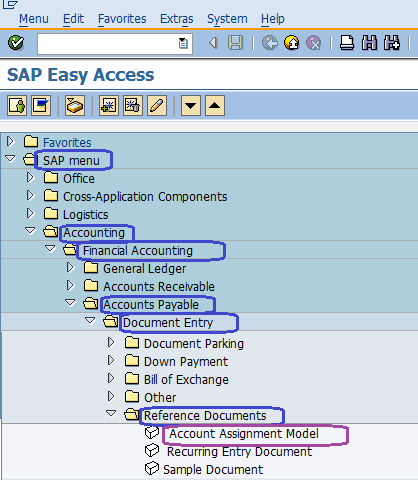This screenshot has width=418, height=480.
Task: Click the SAP Menu toolbar icon
Action: (x=41, y=106)
